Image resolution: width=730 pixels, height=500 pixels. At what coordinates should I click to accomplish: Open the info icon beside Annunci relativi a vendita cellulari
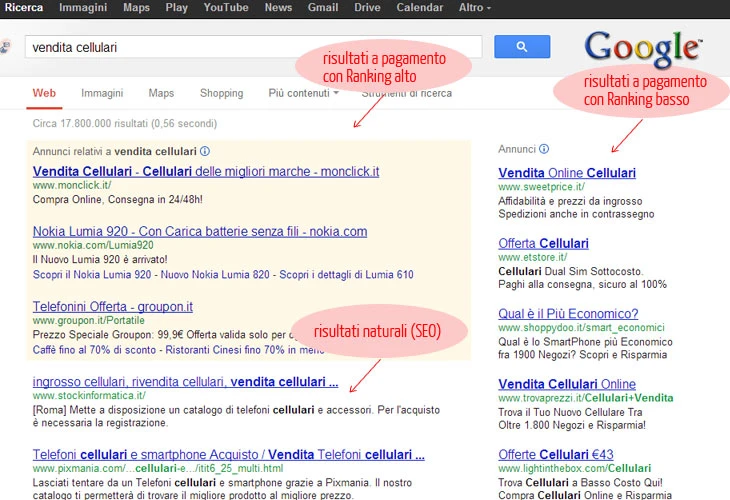(205, 151)
